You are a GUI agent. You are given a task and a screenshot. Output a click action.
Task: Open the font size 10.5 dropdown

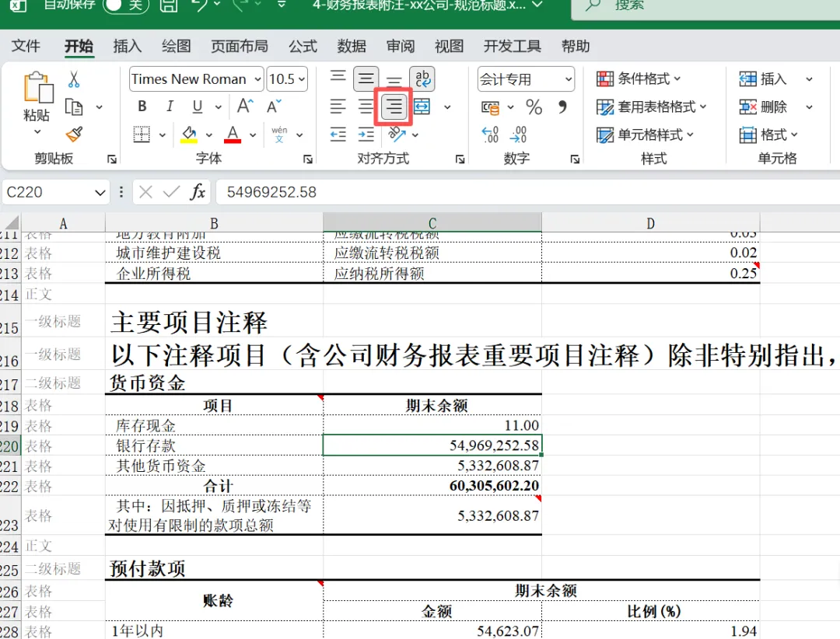pyautogui.click(x=302, y=79)
